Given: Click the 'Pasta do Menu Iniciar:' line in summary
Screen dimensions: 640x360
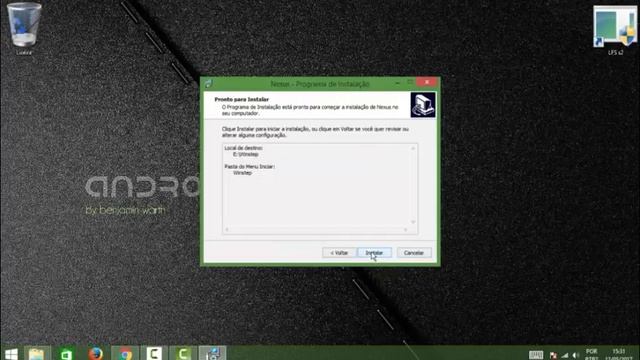Looking at the screenshot, I should pos(249,167).
